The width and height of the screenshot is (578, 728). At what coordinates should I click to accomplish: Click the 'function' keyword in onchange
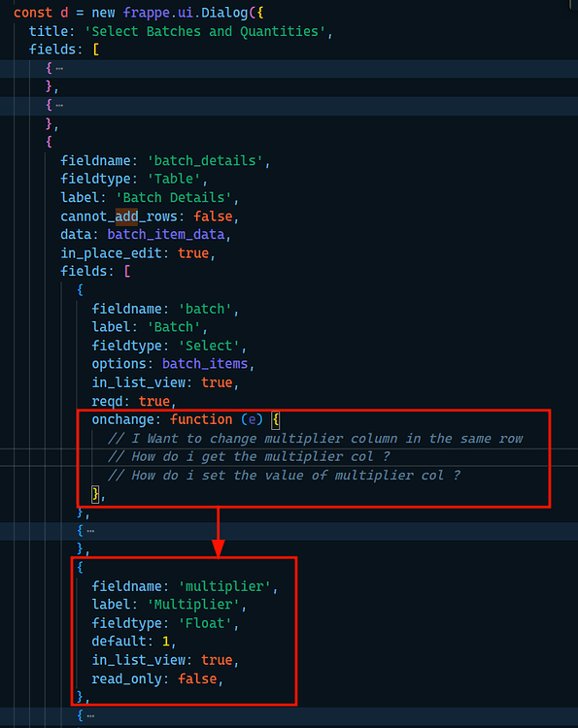click(201, 419)
